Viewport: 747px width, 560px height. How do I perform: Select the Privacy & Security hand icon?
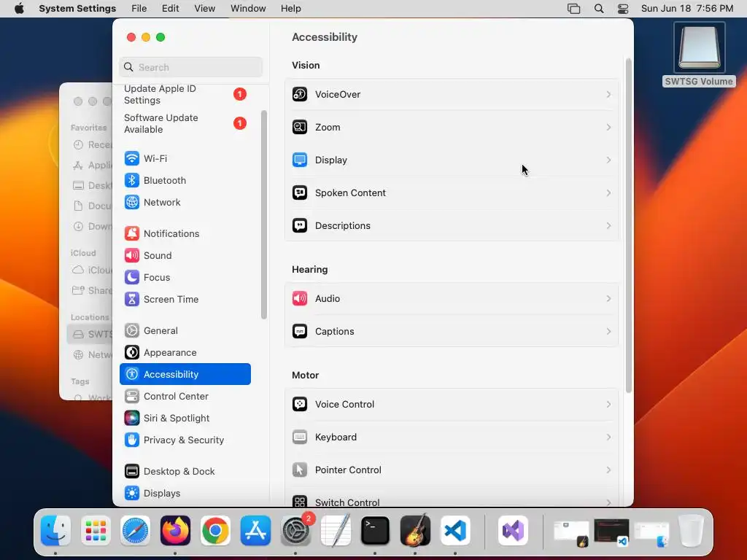click(x=132, y=440)
